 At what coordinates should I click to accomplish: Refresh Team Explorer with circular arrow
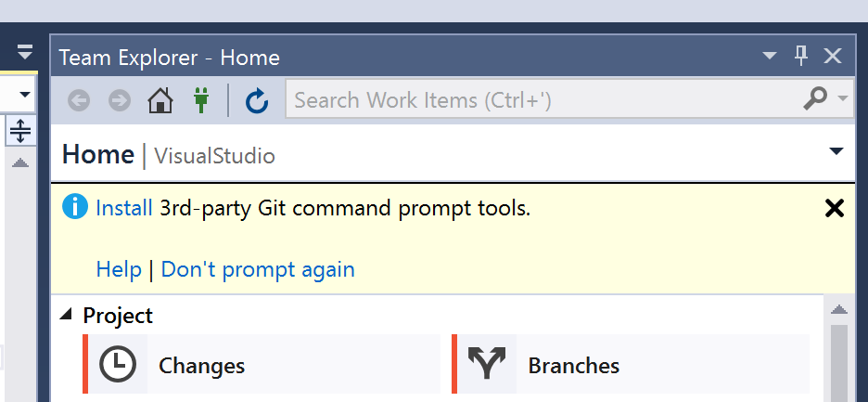click(257, 101)
